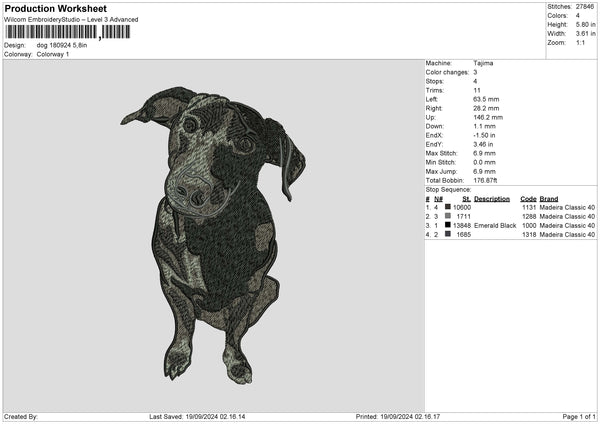Image resolution: width=600 pixels, height=424 pixels.
Task: Click the Height value 5.80 in
Action: [x=585, y=24]
